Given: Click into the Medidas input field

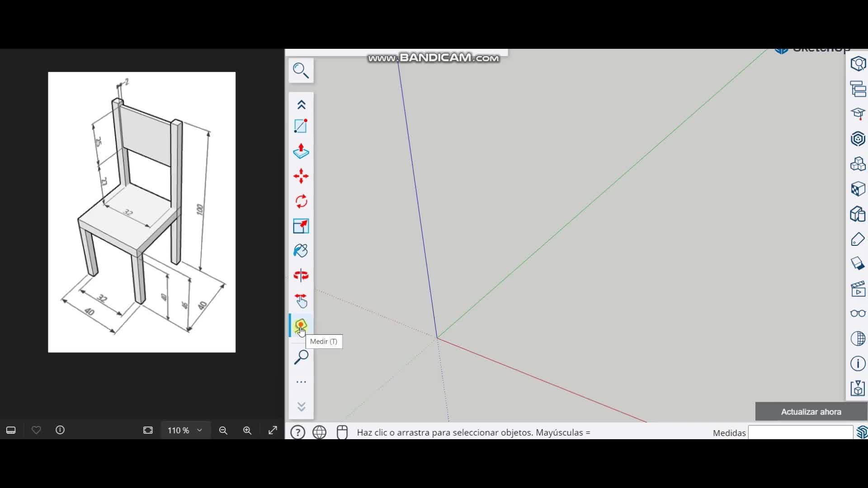Looking at the screenshot, I should tap(800, 432).
